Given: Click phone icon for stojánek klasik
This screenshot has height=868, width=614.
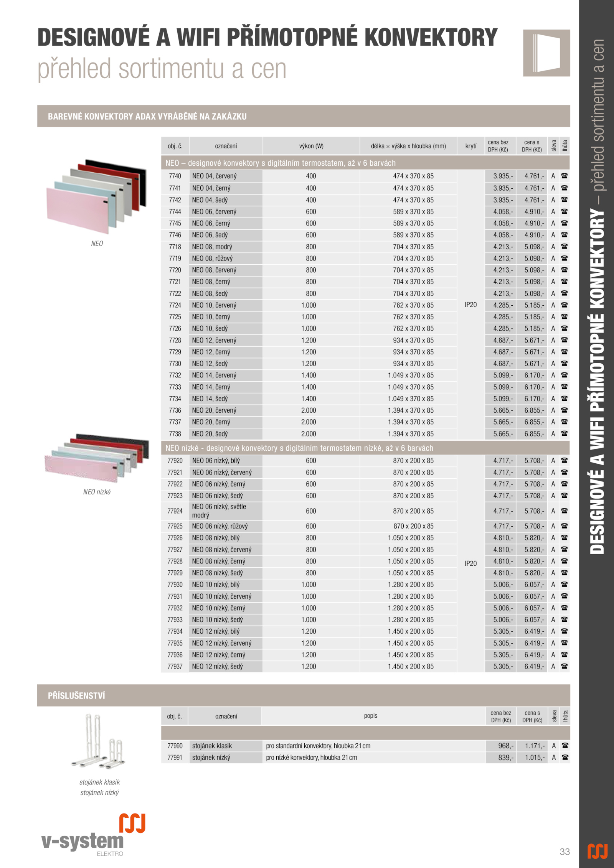Looking at the screenshot, I should point(565,746).
